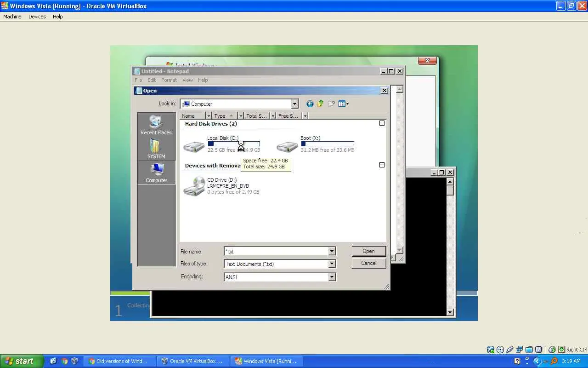588x368 pixels.
Task: Switch to Old versions of Windows taskbar item
Action: pos(120,361)
